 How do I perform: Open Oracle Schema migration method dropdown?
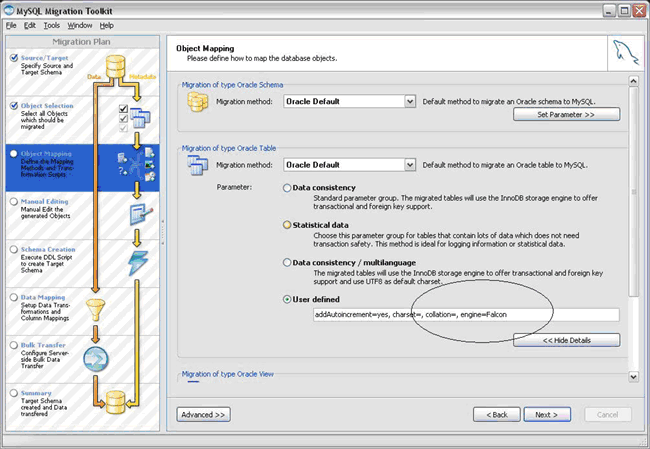coord(410,102)
